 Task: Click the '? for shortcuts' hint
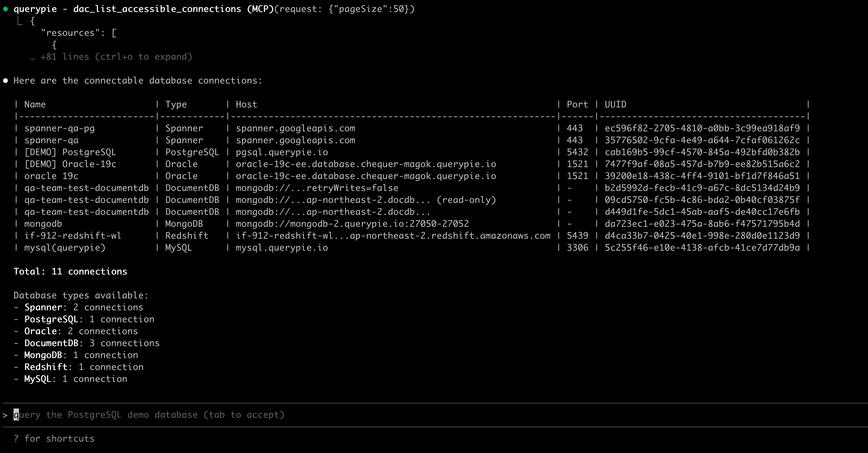(54, 439)
